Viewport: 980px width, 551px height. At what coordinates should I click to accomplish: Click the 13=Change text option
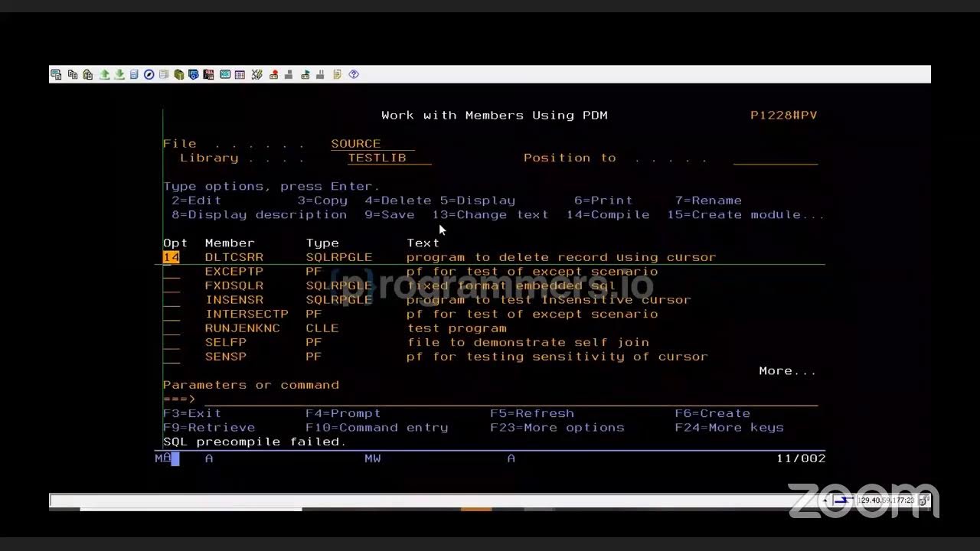pyautogui.click(x=490, y=215)
